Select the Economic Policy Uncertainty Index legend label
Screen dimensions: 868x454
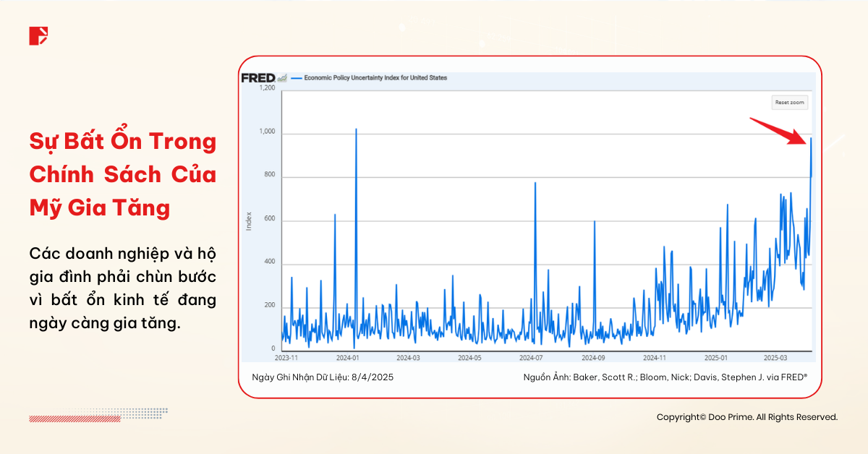click(375, 78)
